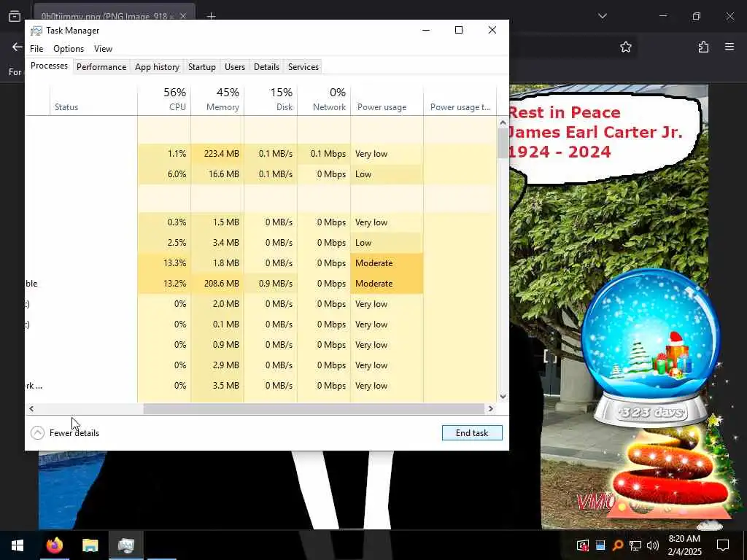
Task: Sort processes by CPU column header
Action: [x=164, y=99]
